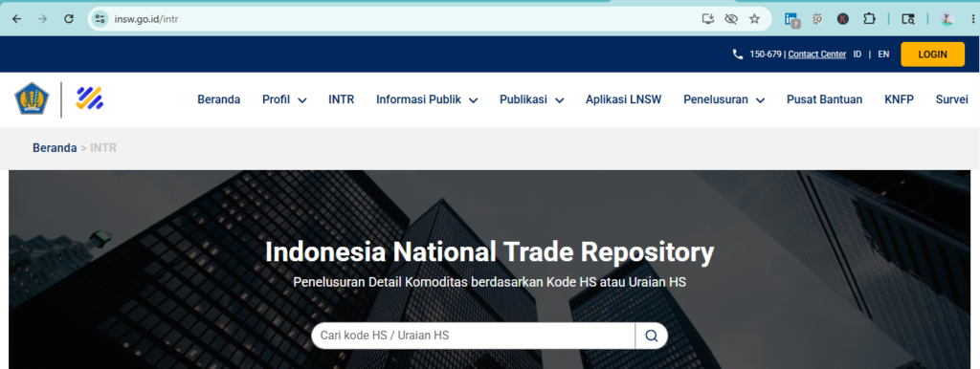The image size is (980, 369).
Task: Open the KNFP menu item
Action: 899,99
